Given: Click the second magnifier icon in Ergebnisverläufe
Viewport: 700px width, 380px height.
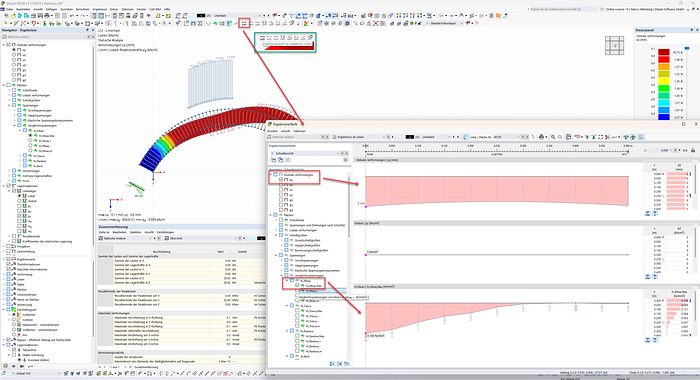Looking at the screenshot, I should coord(560,137).
